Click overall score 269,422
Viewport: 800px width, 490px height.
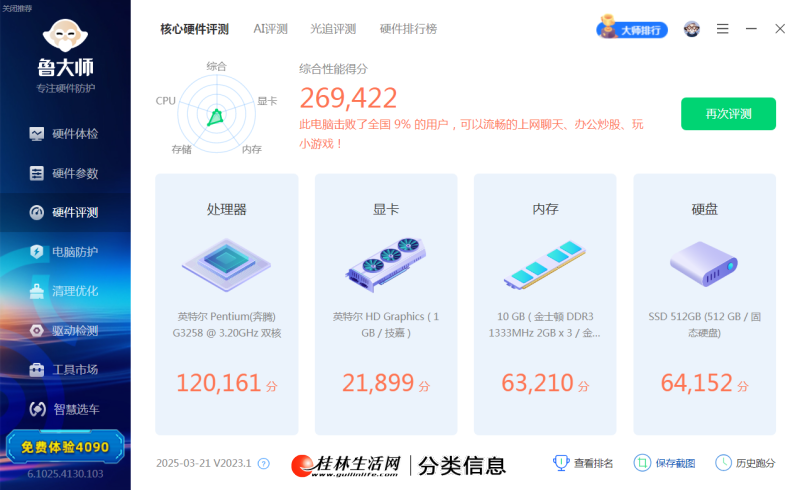pos(348,98)
